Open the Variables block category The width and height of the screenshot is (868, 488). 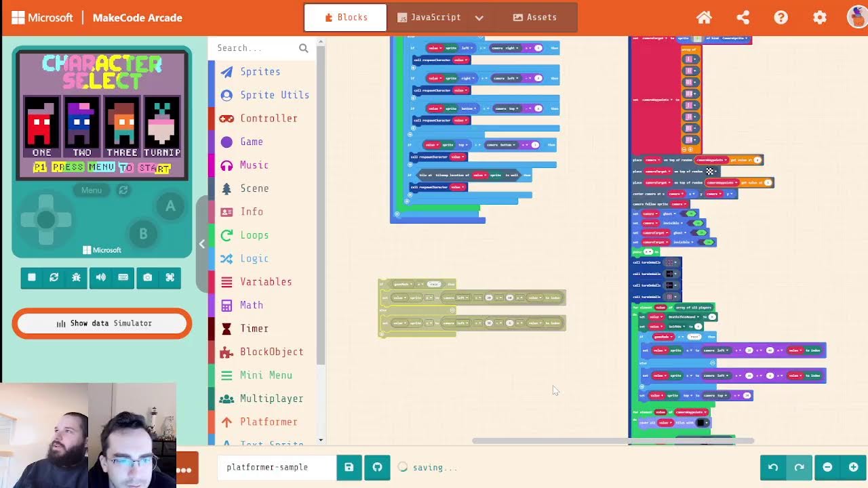click(x=262, y=282)
